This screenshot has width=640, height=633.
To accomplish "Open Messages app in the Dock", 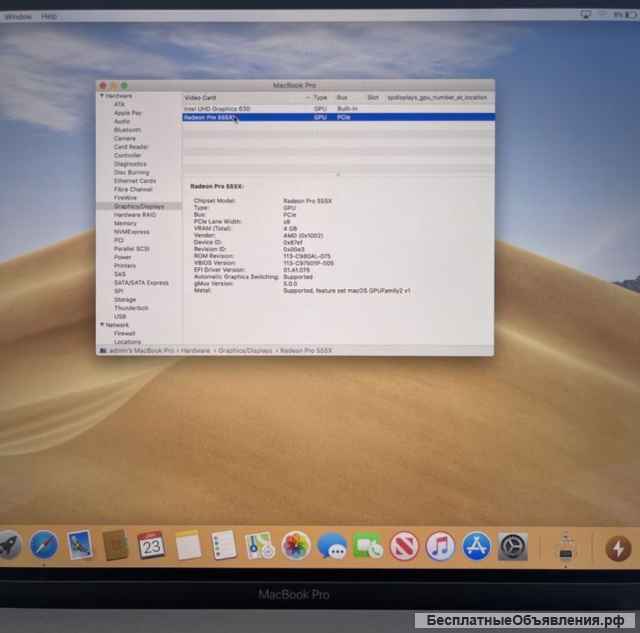I will 332,546.
